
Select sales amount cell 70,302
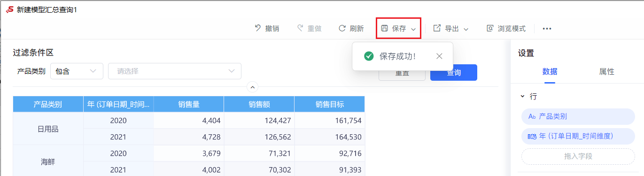point(259,169)
